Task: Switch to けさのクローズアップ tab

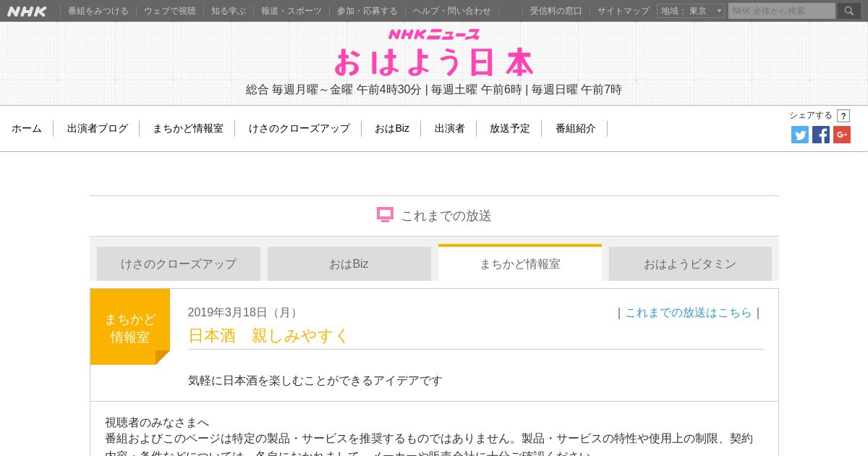Action: (179, 263)
